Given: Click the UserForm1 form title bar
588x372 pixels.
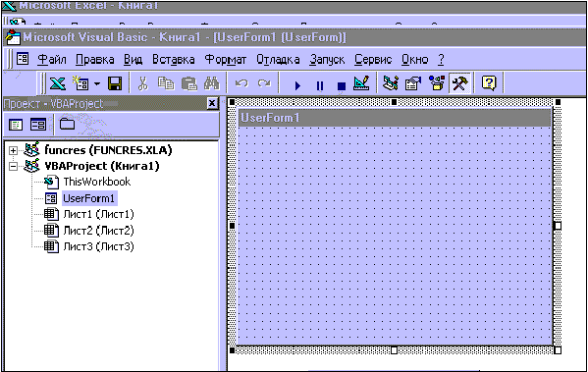Looking at the screenshot, I should pos(395,118).
